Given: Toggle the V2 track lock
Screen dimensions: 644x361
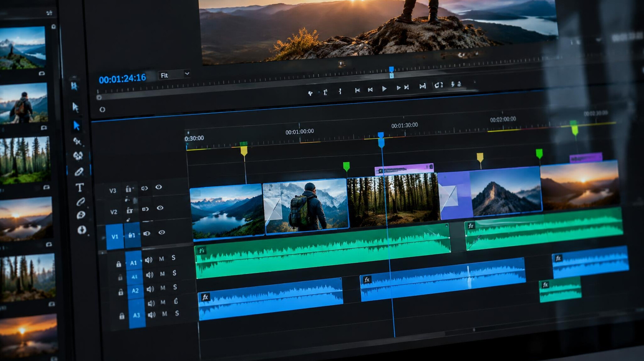Looking at the screenshot, I should [x=129, y=210].
